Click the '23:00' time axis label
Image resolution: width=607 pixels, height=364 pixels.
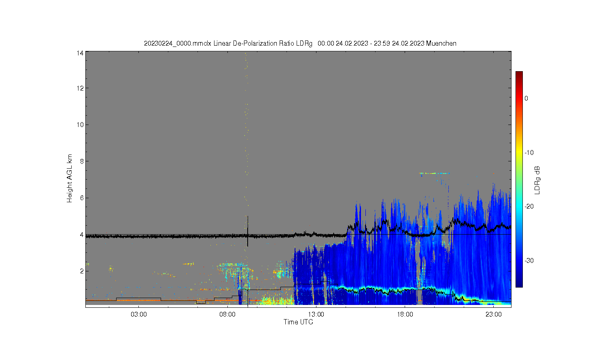click(x=494, y=314)
